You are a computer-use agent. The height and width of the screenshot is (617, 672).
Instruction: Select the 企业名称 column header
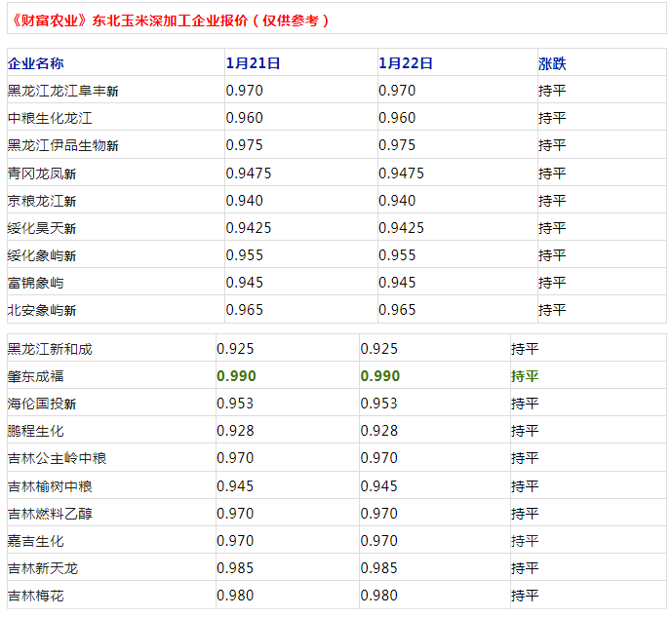(x=36, y=63)
